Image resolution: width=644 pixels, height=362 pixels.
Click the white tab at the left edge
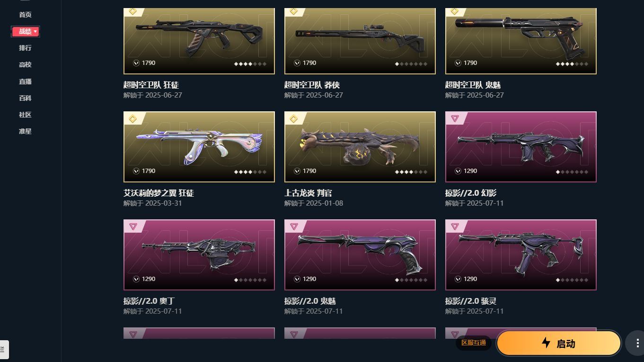[x=4, y=350]
